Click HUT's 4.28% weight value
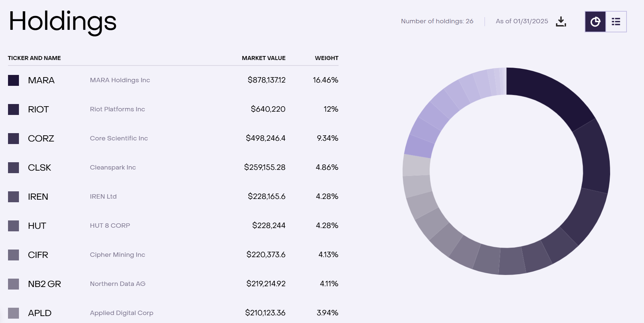This screenshot has width=644, height=323. (x=327, y=226)
